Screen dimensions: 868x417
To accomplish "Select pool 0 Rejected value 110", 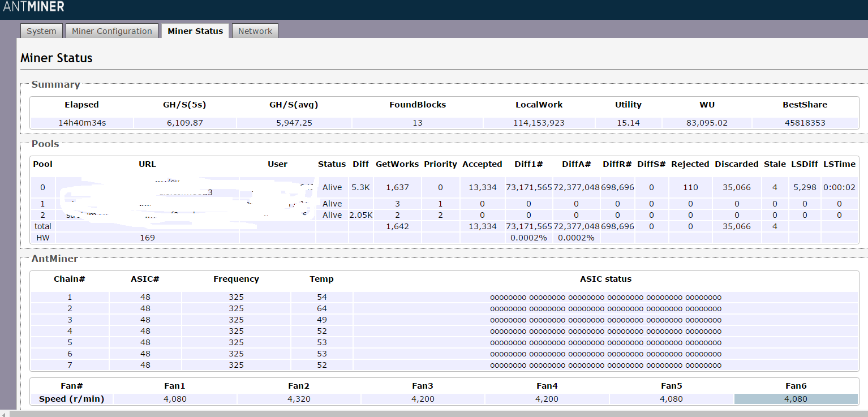I will tap(690, 187).
